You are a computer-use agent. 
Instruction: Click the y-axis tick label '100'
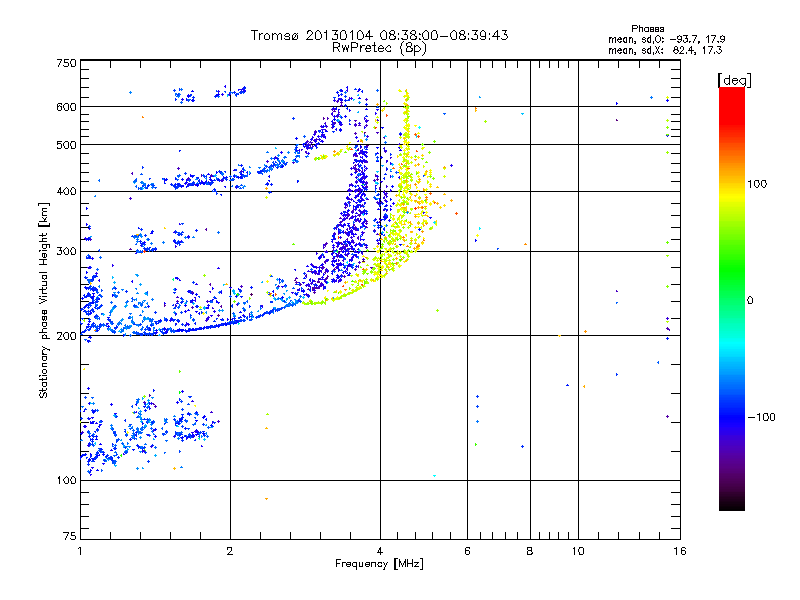point(66,481)
